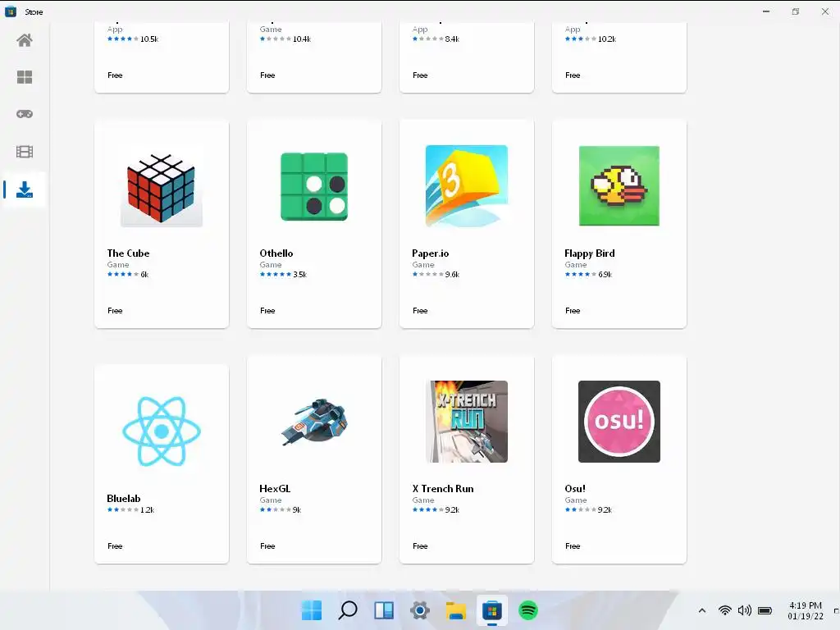
Task: Open the Games controller section in sidebar
Action: (x=24, y=114)
